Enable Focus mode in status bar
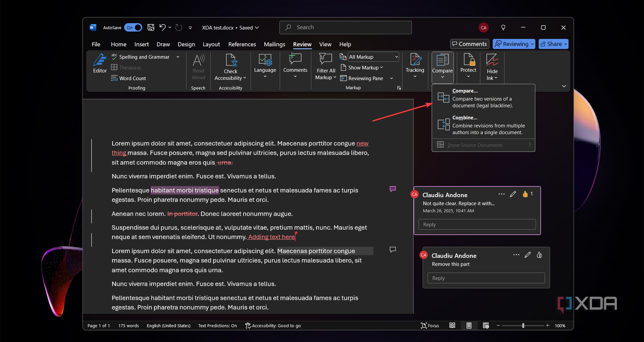Image resolution: width=644 pixels, height=342 pixels. click(x=430, y=326)
